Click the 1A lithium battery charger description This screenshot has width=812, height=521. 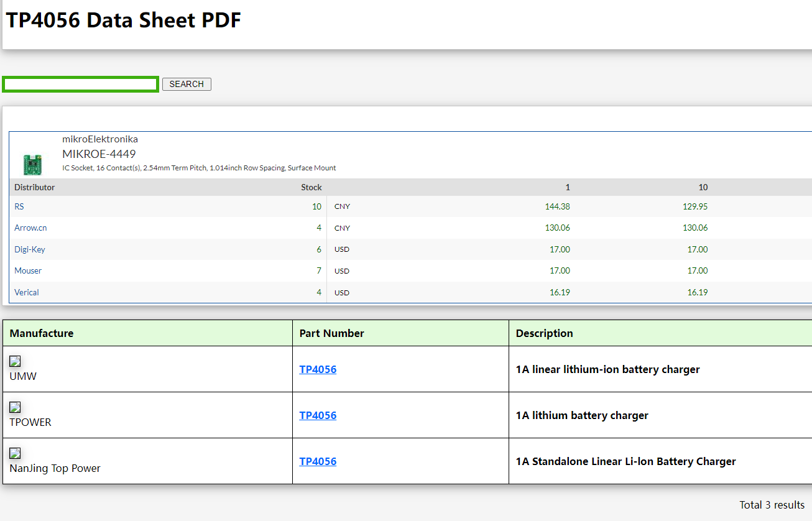tap(582, 415)
